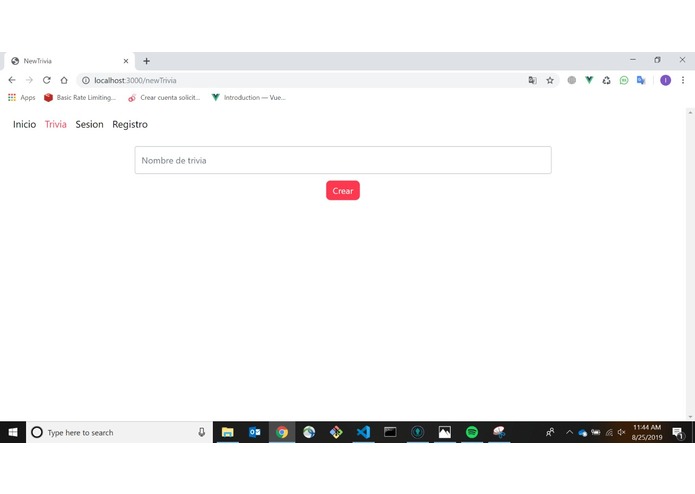Click the battery tray icon
This screenshot has height=494, width=695.
[x=596, y=432]
